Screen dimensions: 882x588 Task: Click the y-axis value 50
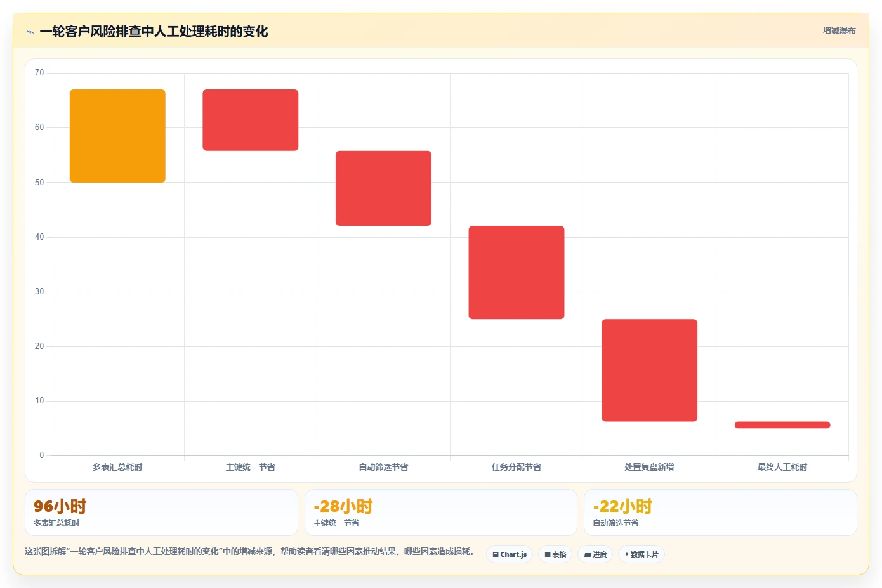[x=39, y=182]
